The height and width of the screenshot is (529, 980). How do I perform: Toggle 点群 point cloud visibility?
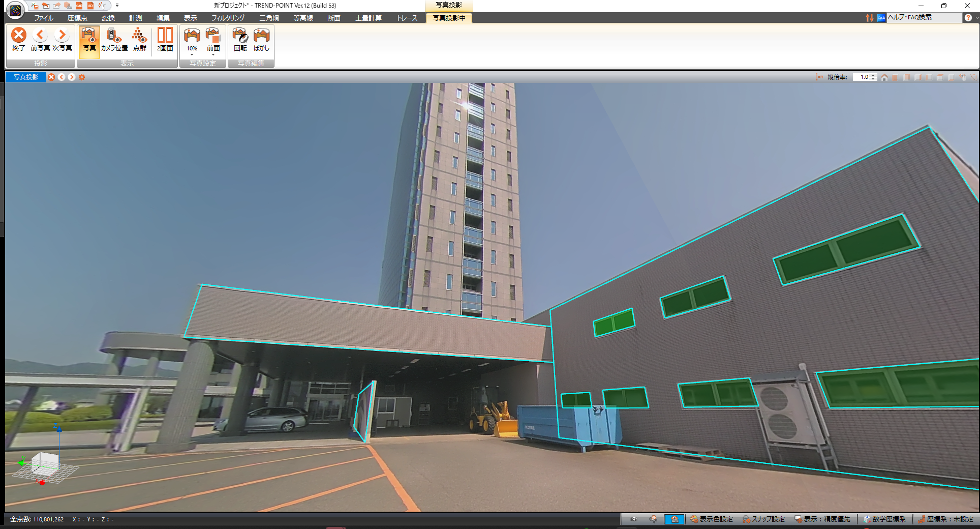pyautogui.click(x=139, y=40)
